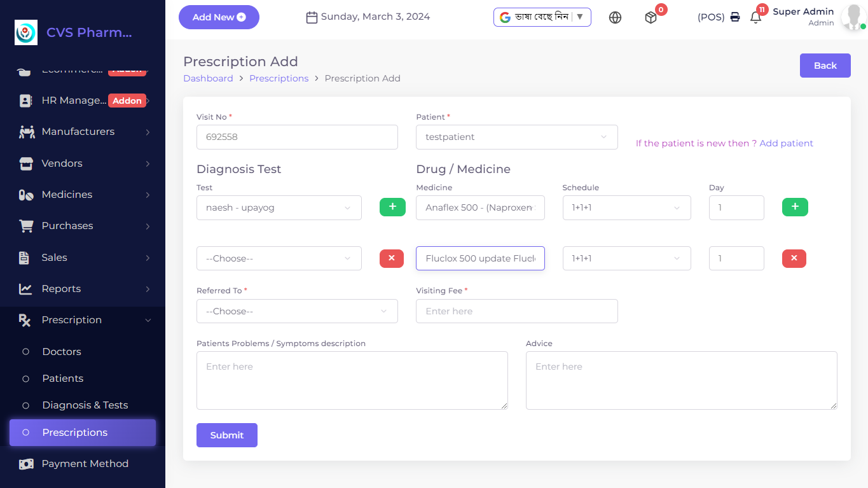Click the globe language icon in top bar

click(615, 17)
